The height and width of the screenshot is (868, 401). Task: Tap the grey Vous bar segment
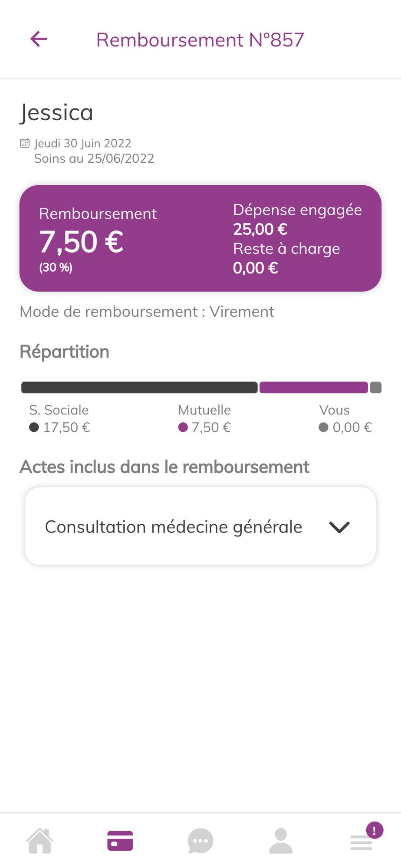click(x=376, y=387)
